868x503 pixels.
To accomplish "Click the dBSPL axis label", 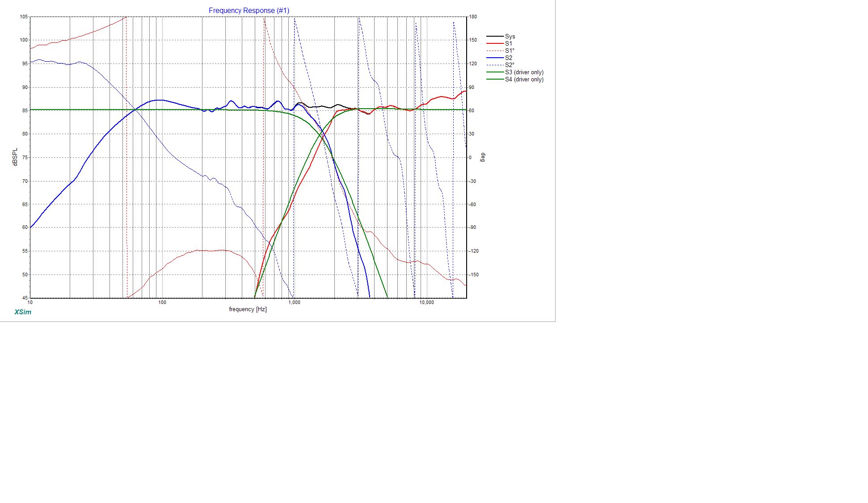I will [15, 157].
